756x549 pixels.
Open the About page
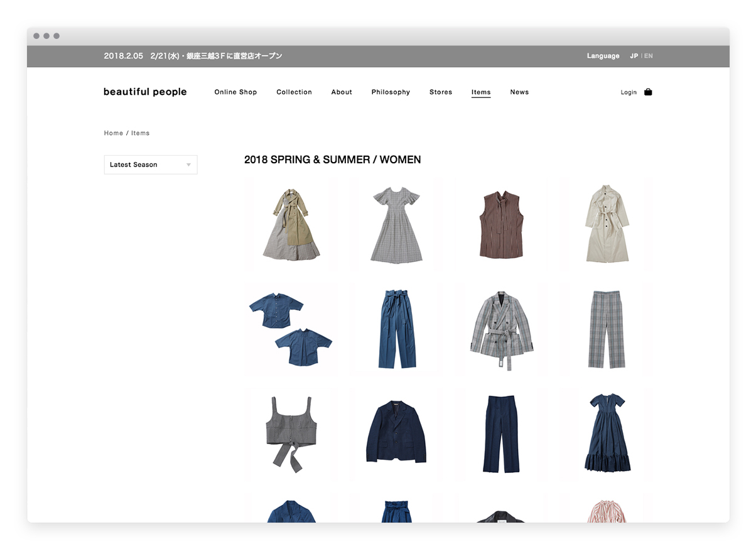(342, 92)
